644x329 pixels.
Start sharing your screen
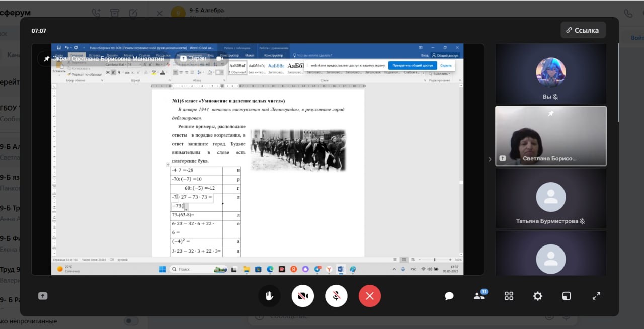[x=43, y=296]
